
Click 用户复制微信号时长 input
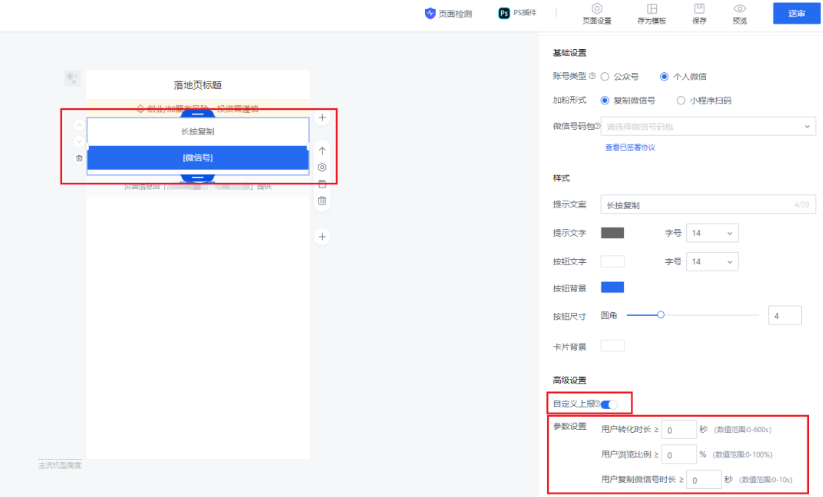coord(703,480)
